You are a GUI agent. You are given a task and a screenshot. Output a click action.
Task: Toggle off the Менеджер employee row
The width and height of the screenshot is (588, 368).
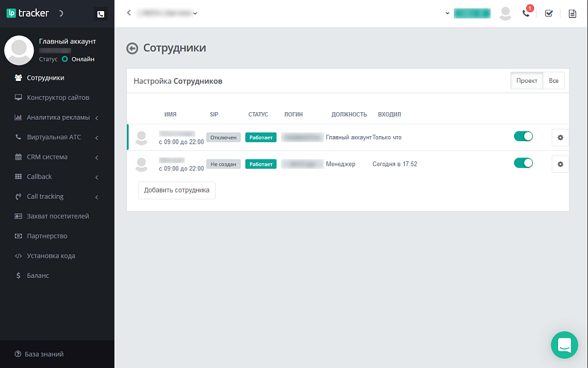[x=523, y=164]
